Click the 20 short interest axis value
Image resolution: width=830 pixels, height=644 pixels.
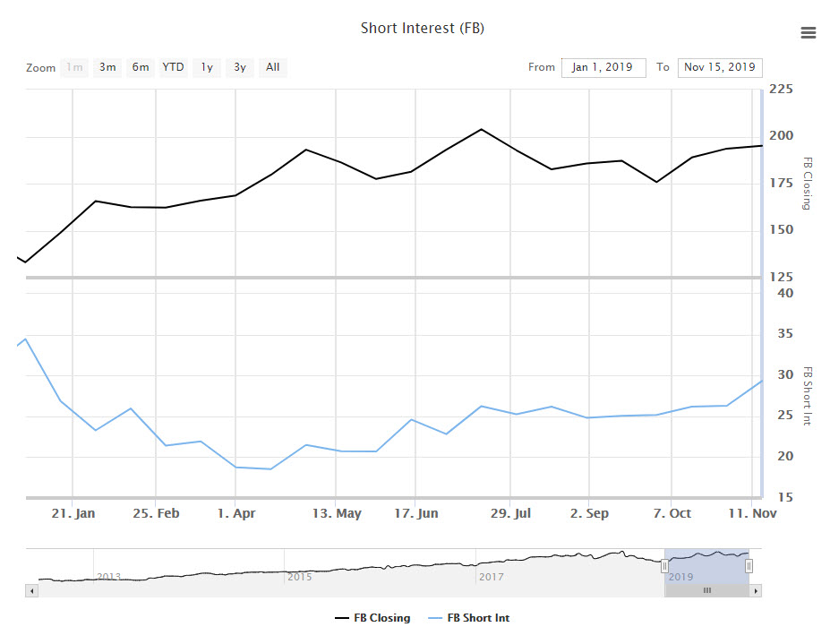click(785, 457)
